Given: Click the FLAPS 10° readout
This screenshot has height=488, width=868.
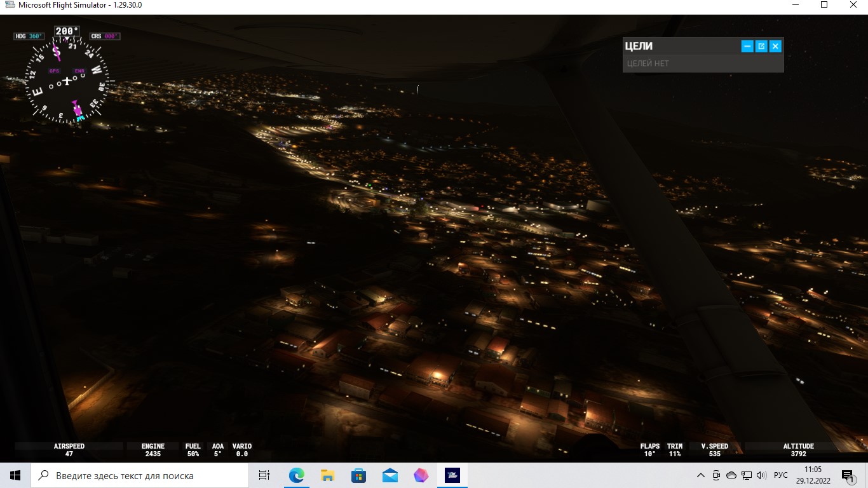Looking at the screenshot, I should click(650, 450).
